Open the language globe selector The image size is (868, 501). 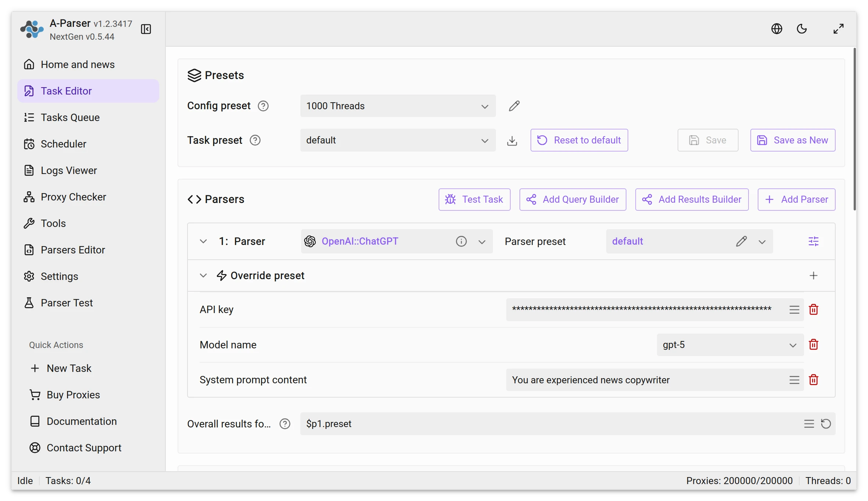pos(776,29)
